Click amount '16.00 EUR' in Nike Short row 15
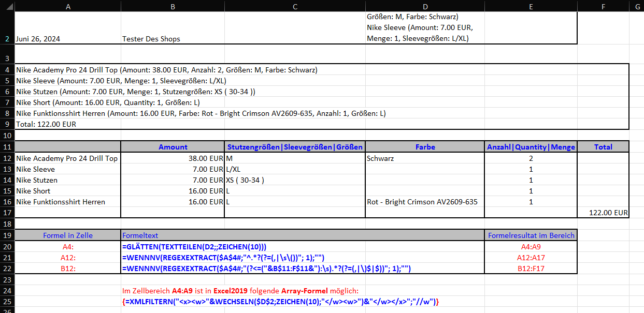This screenshot has height=313, width=644. (173, 191)
